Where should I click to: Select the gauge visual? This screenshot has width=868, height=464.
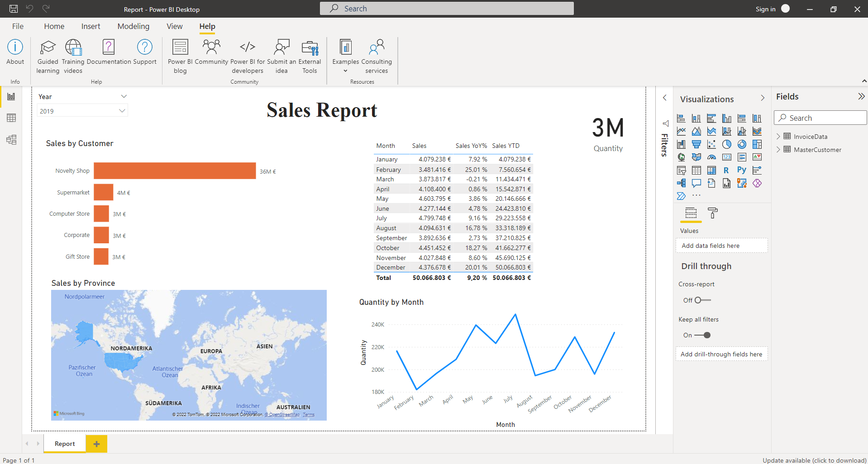point(711,157)
